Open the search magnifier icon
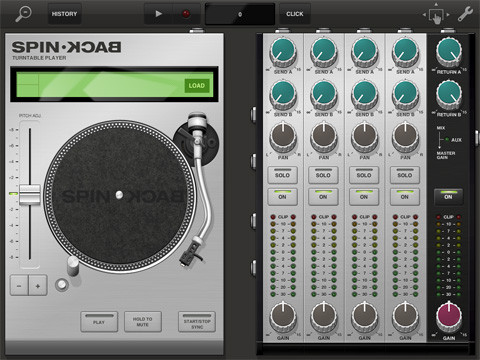This screenshot has width=480, height=360. point(23,14)
